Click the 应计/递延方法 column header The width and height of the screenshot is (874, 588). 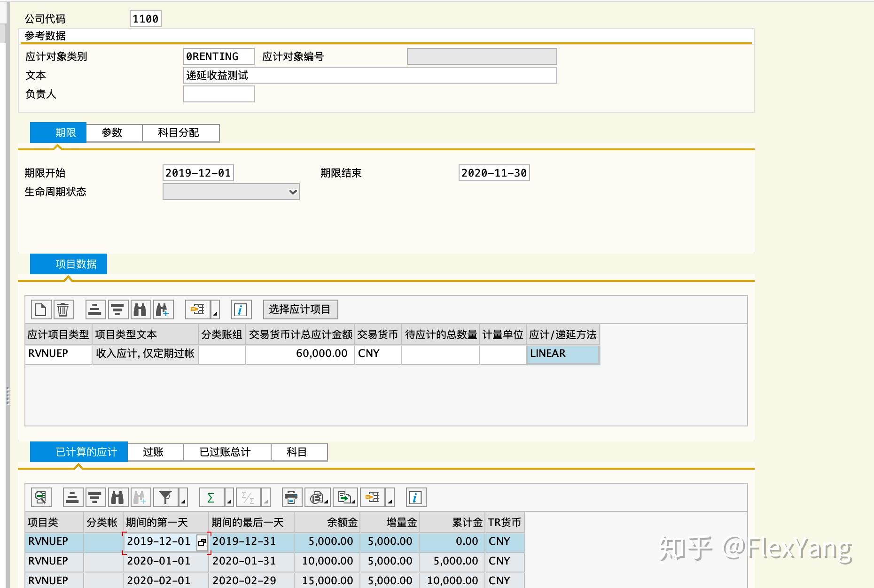click(x=563, y=334)
